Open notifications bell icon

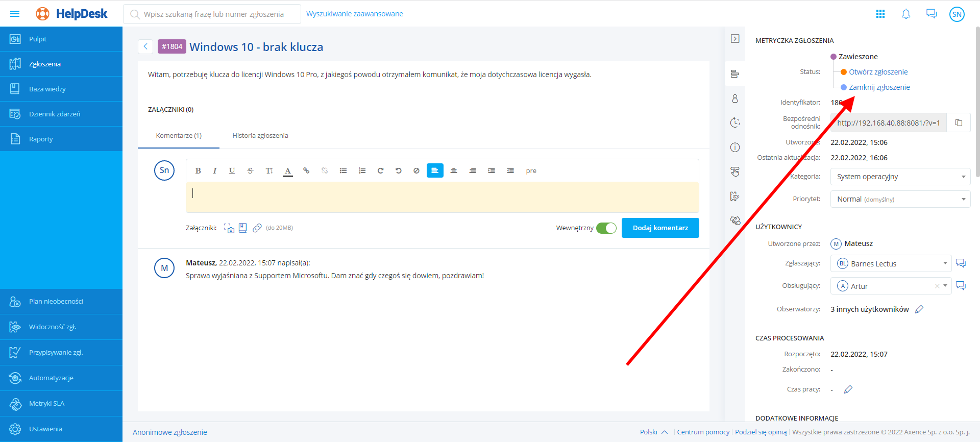906,14
